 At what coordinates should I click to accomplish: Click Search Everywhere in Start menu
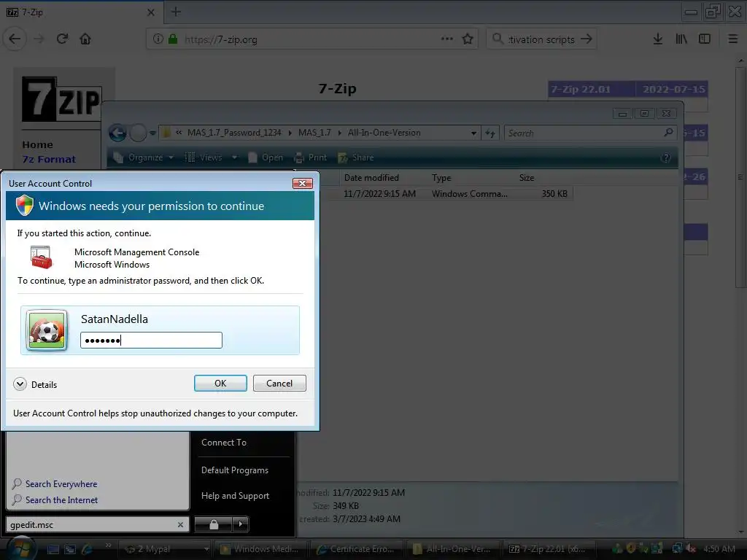click(55, 484)
